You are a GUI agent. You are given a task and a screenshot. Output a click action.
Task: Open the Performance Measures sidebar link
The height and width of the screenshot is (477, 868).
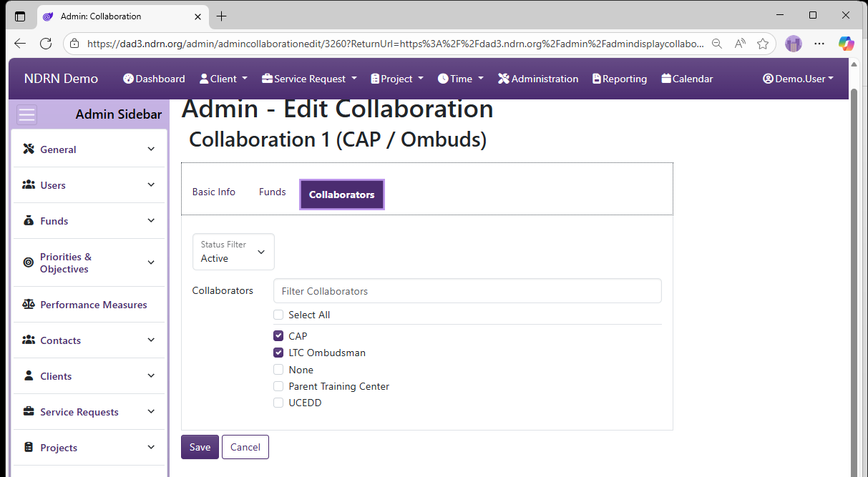coord(94,305)
